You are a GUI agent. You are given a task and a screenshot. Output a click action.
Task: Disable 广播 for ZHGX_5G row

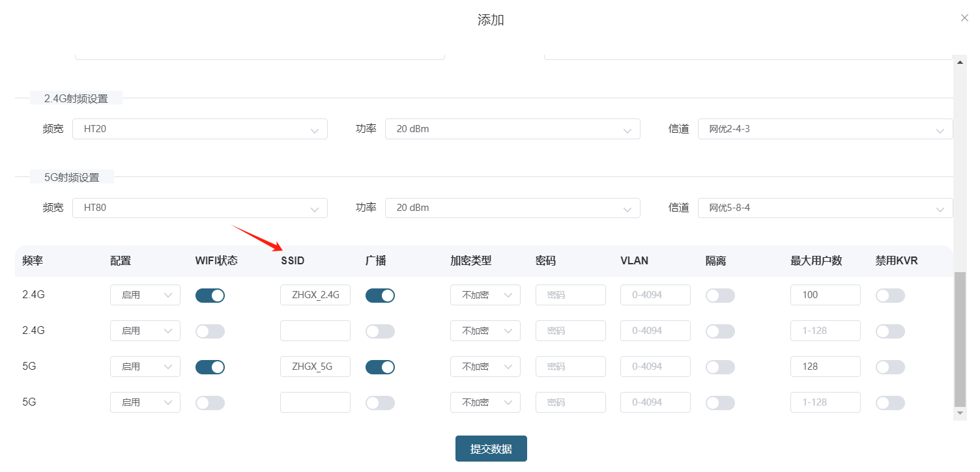click(380, 367)
